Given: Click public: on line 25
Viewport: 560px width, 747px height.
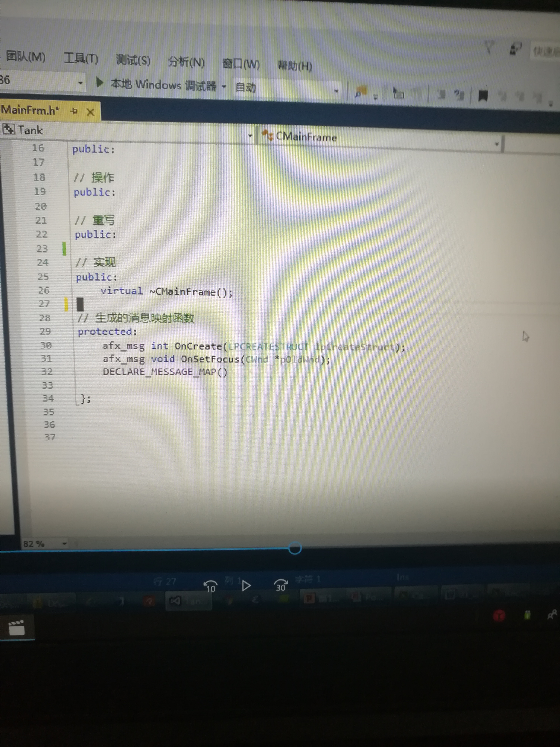Looking at the screenshot, I should (97, 277).
